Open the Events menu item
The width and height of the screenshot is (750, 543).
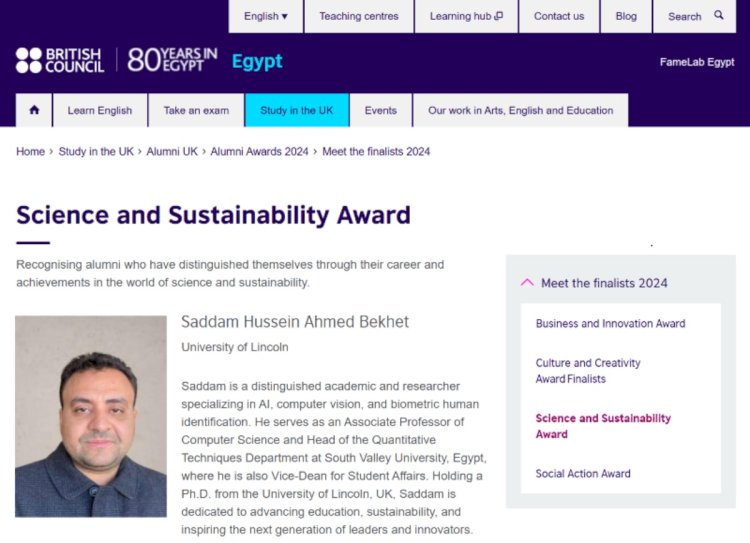380,110
